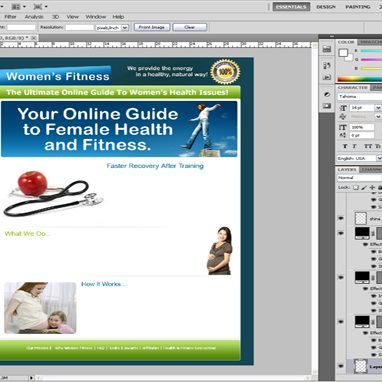Viewport: 382px width, 382px height.
Task: Open the font size dropdown in the Character panel
Action: (x=378, y=108)
